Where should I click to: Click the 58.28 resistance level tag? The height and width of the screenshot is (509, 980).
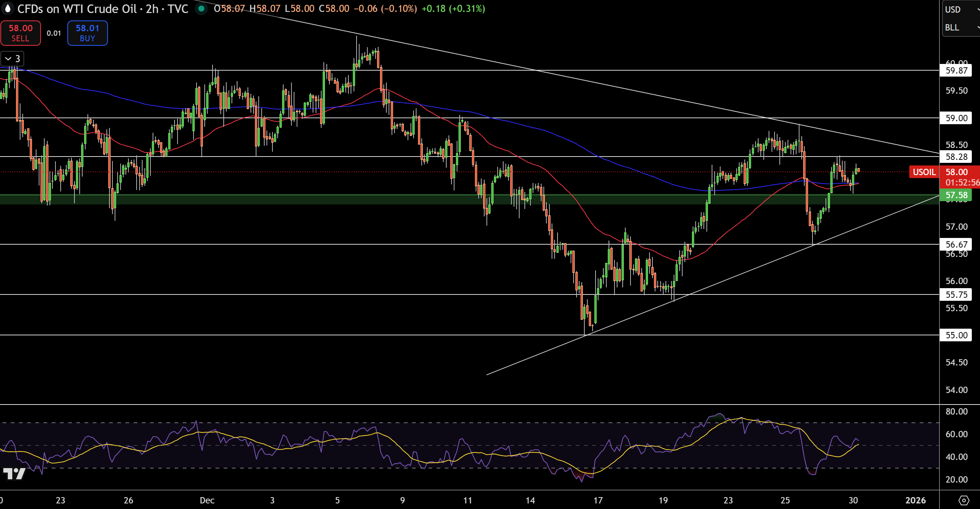tap(956, 157)
